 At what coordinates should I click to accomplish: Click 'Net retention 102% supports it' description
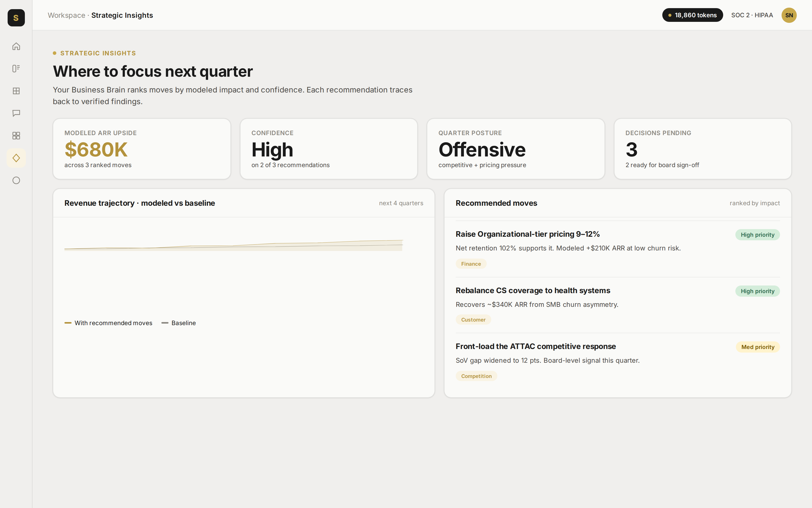pos(568,248)
